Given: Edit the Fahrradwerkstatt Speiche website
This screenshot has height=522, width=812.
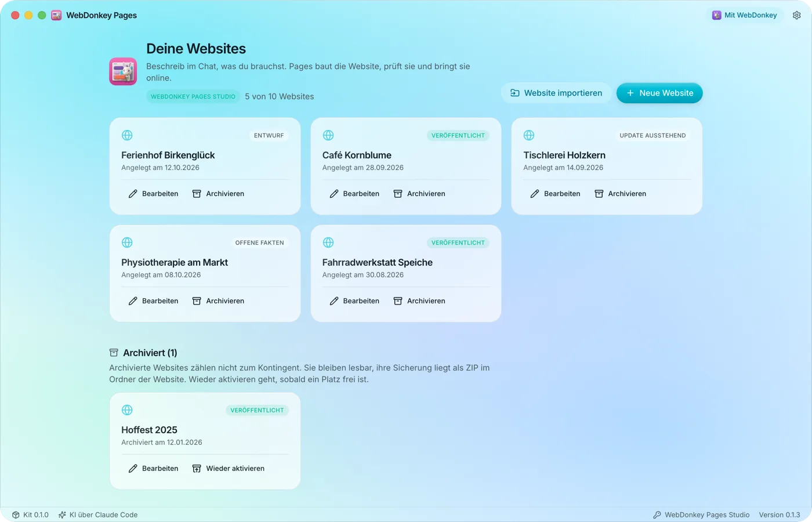Looking at the screenshot, I should [x=354, y=301].
